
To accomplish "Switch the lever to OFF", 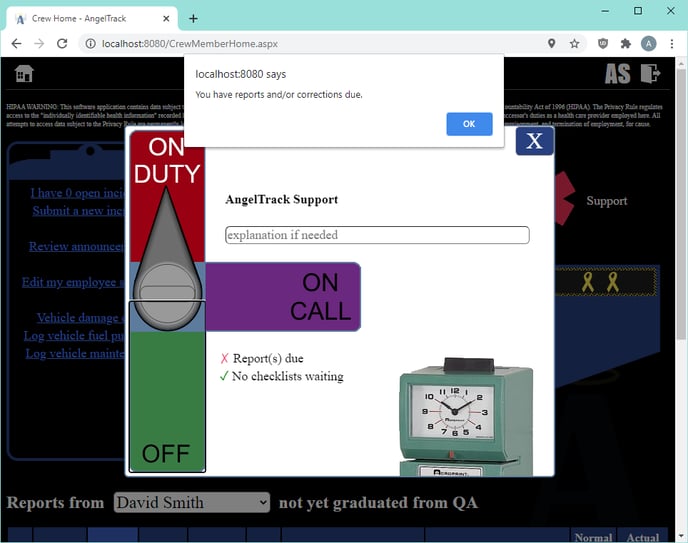I will pyautogui.click(x=167, y=453).
